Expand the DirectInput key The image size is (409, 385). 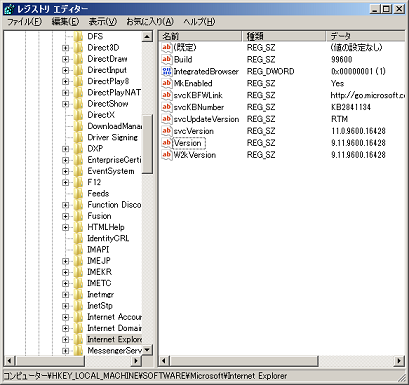66,70
